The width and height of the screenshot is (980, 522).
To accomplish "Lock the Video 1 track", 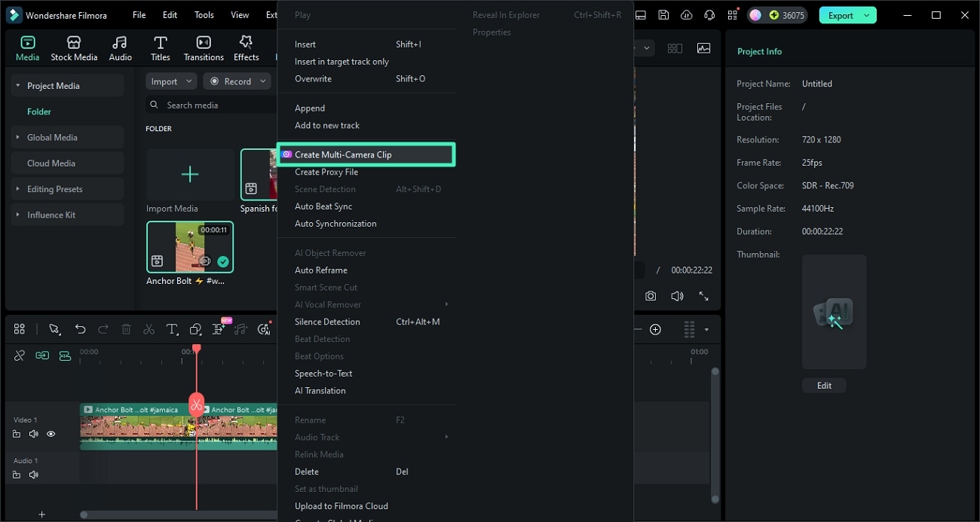I will coord(16,434).
